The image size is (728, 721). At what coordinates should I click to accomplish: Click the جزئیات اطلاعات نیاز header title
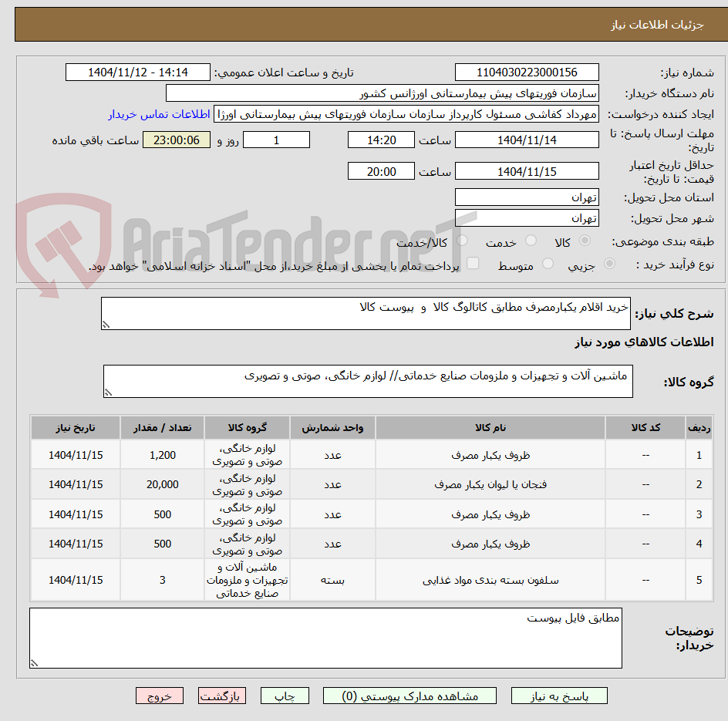[x=657, y=25]
